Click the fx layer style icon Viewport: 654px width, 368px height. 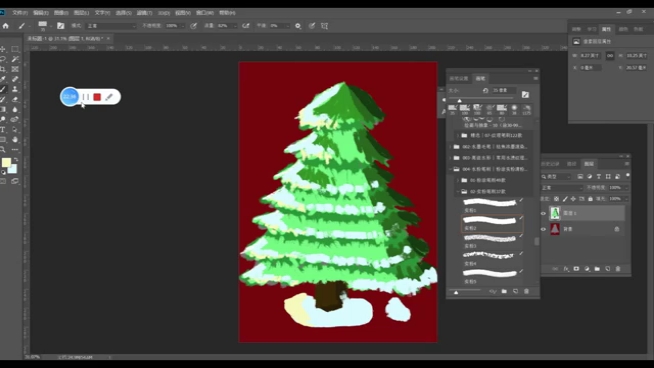tap(566, 269)
